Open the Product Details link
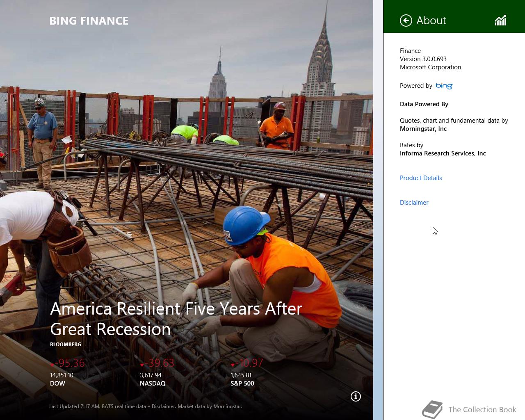The image size is (525, 420). point(421,178)
